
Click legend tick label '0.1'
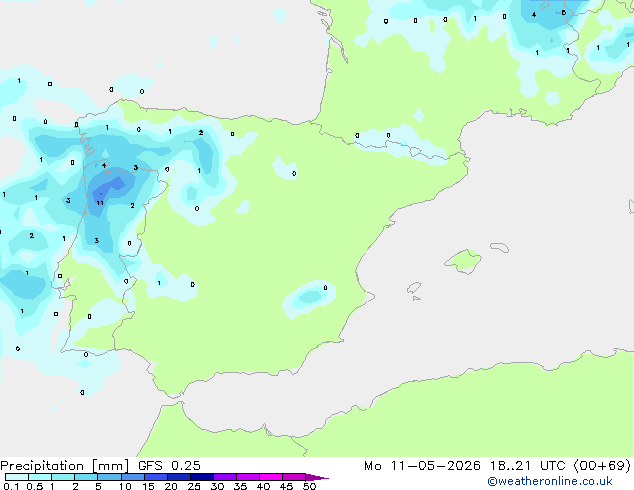pyautogui.click(x=11, y=486)
